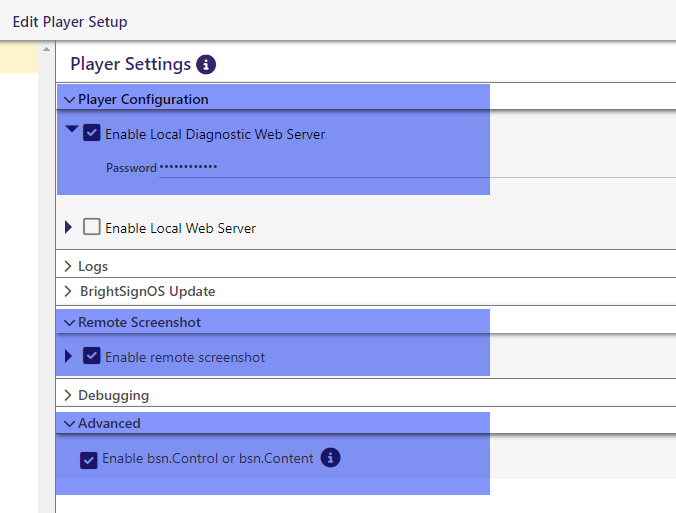Expand Enable remote screenshot options triangle
This screenshot has height=513, width=676.
coord(69,356)
